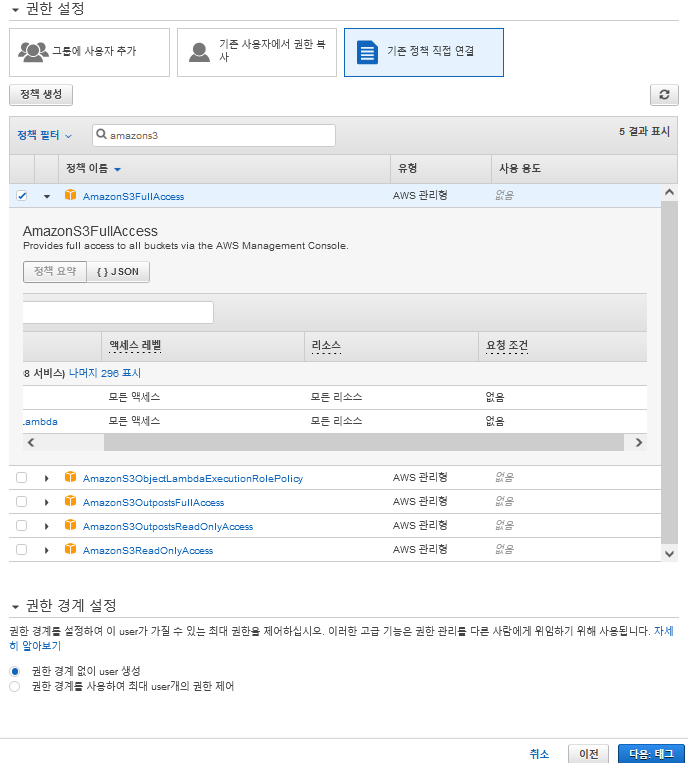The width and height of the screenshot is (688, 763).
Task: Check the AmazonS3OutpostsFullAccess checkbox
Action: tap(21, 501)
